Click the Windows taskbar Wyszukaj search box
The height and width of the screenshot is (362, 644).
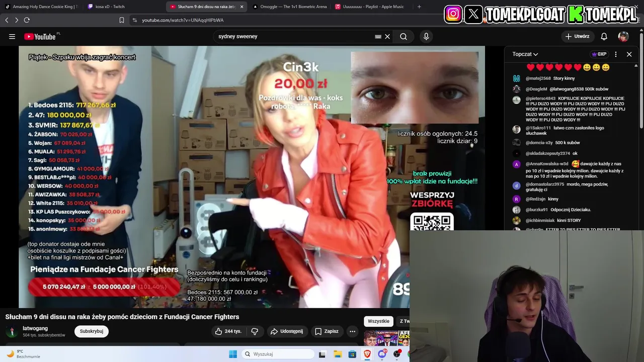[x=278, y=354]
